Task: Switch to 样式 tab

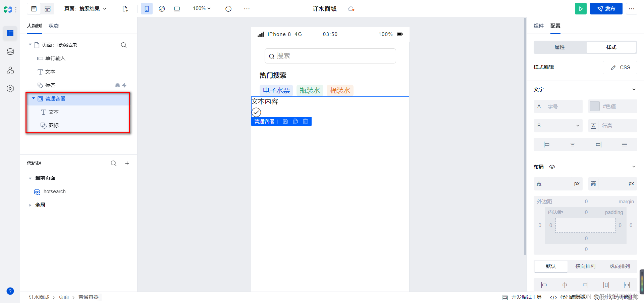Action: tap(611, 47)
